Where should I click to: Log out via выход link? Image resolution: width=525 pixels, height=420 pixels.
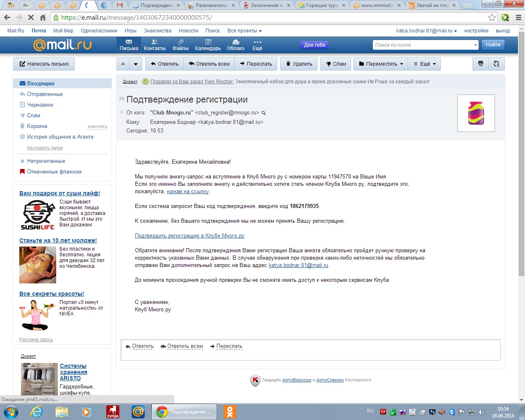(503, 31)
